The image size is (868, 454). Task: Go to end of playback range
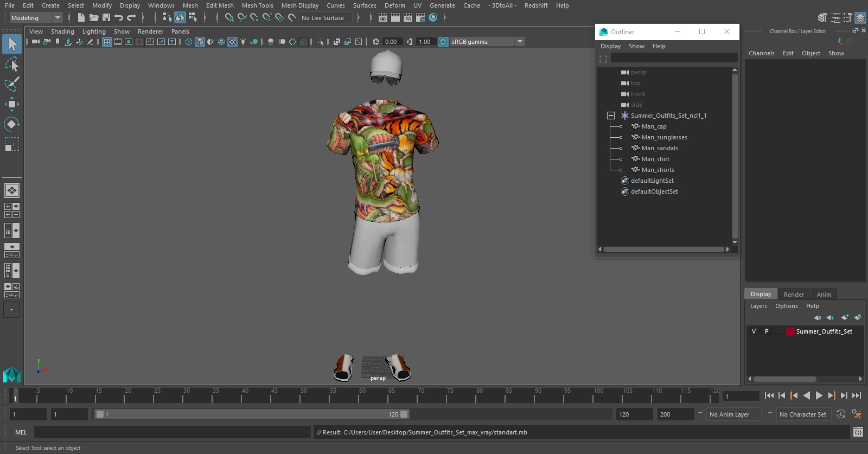pos(857,396)
